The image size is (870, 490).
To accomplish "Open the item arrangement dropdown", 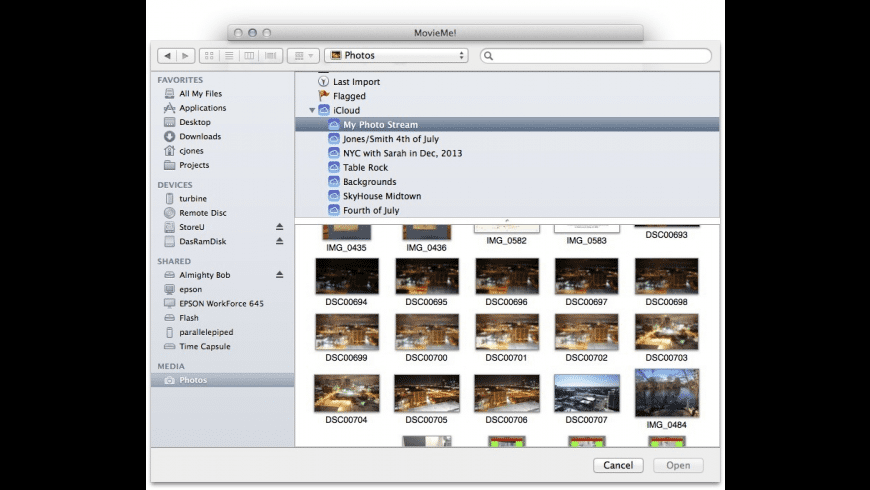I will tap(305, 56).
